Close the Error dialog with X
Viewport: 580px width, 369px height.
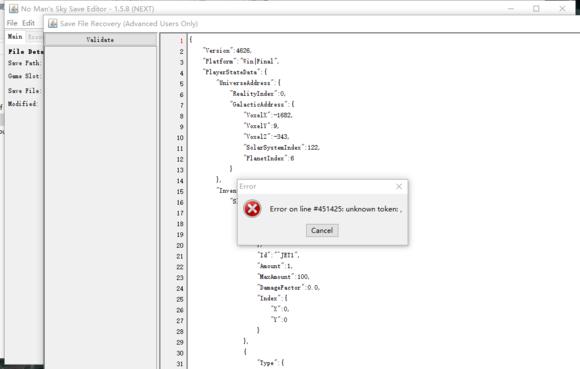tap(399, 186)
